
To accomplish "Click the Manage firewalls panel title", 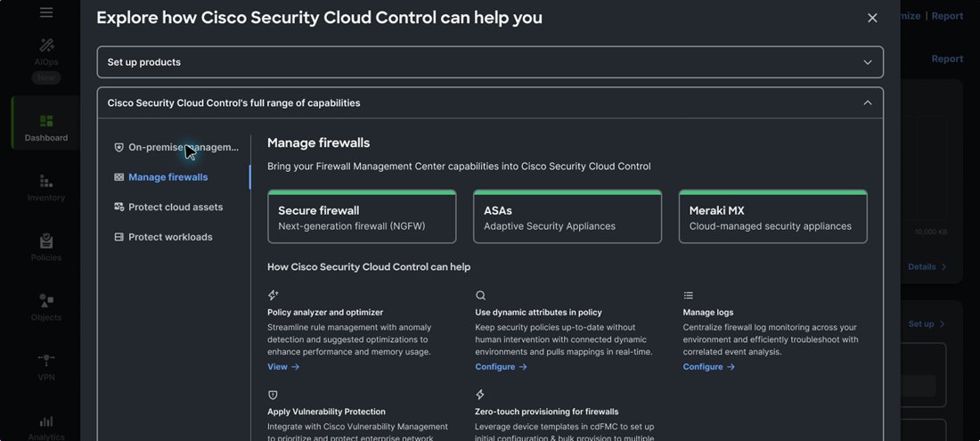I will coord(319,143).
